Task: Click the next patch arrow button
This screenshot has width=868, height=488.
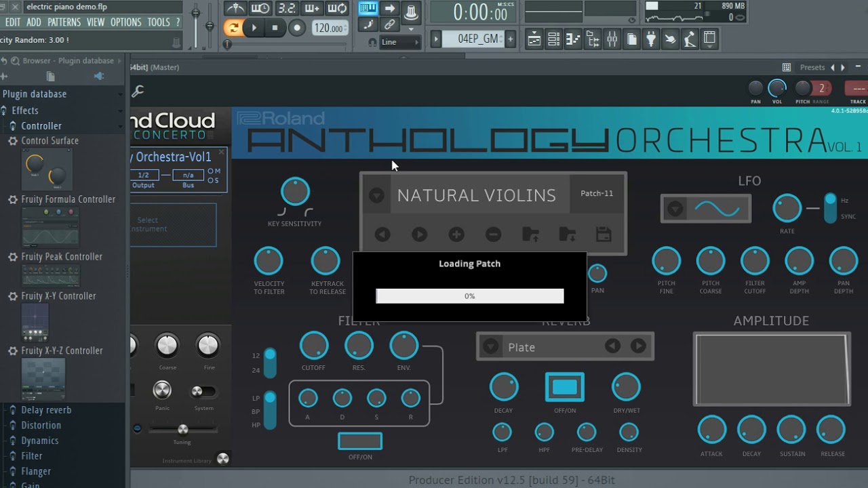Action: click(419, 235)
